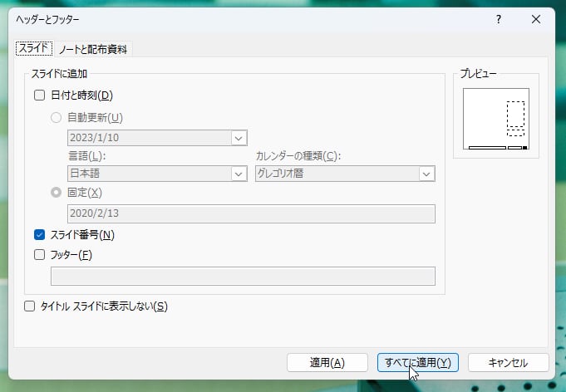Open the ノートと配布資料 tab

(x=93, y=49)
